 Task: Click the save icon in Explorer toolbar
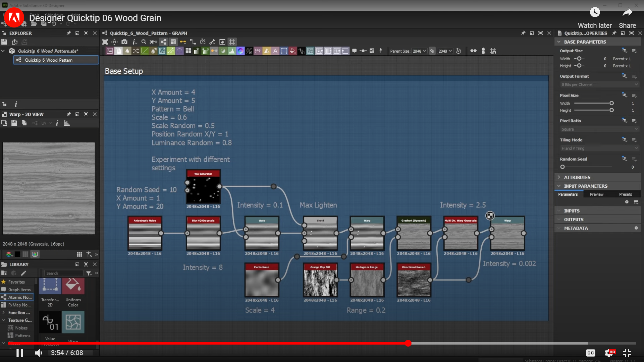click(4, 42)
